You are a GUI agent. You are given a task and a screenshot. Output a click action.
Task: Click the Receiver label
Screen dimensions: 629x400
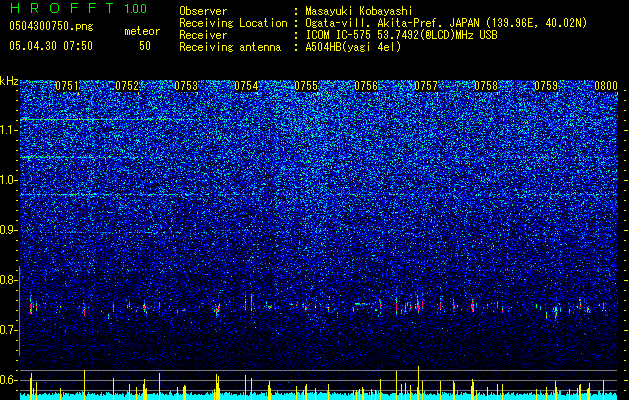[x=203, y=35]
